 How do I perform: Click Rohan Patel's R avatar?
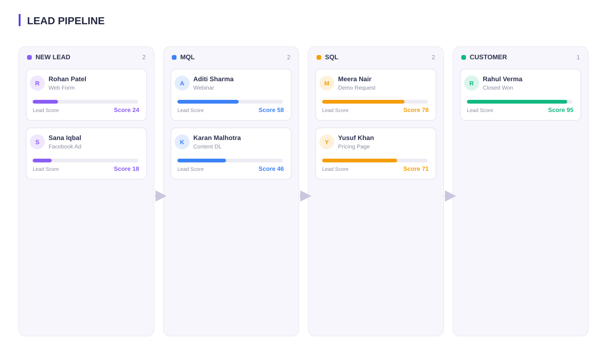(37, 83)
